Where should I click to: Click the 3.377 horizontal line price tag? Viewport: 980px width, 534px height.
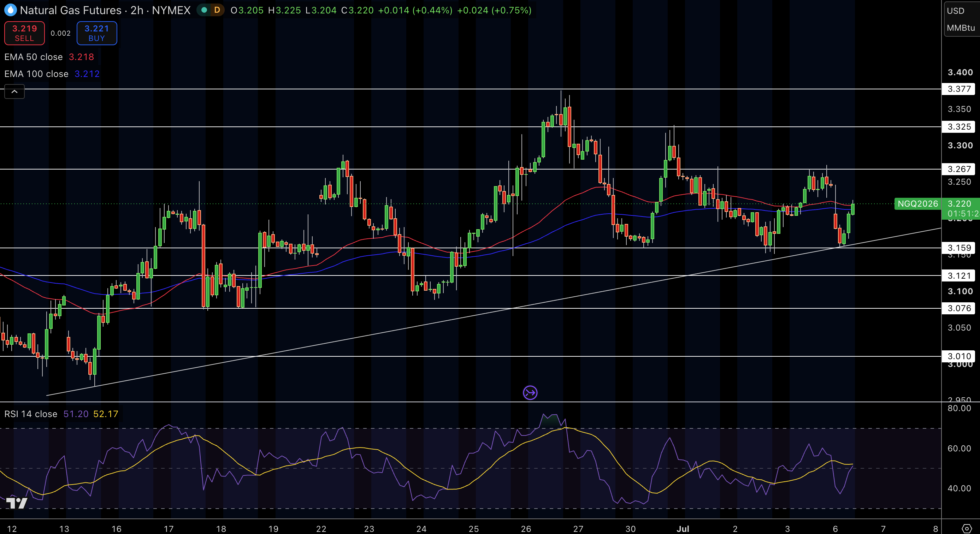click(x=959, y=89)
